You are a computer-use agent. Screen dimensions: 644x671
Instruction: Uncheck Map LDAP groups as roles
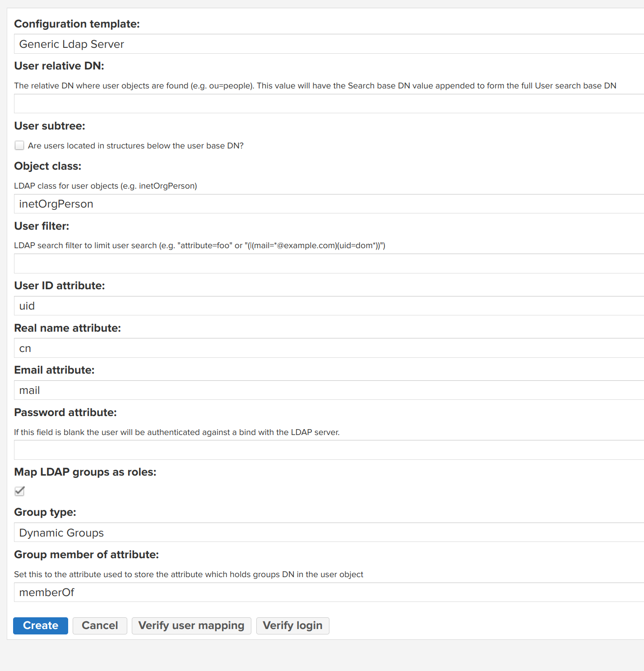click(x=19, y=491)
